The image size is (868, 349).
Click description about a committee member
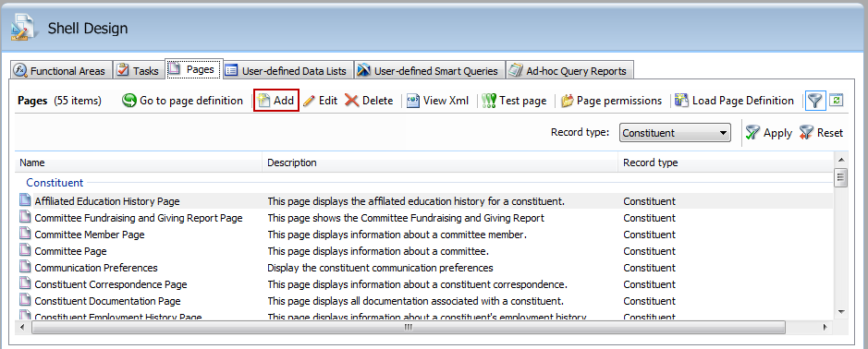point(397,235)
